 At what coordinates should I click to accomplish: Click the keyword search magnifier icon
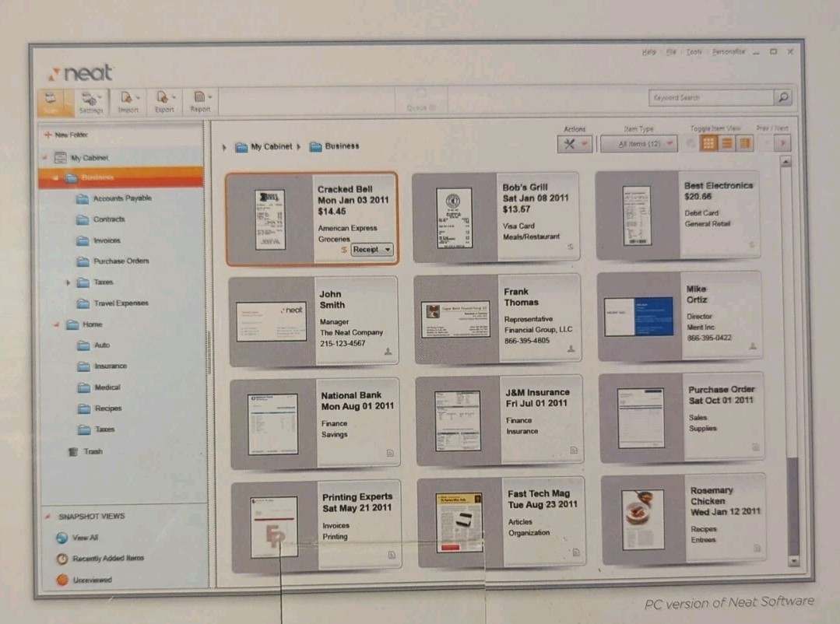pyautogui.click(x=783, y=97)
